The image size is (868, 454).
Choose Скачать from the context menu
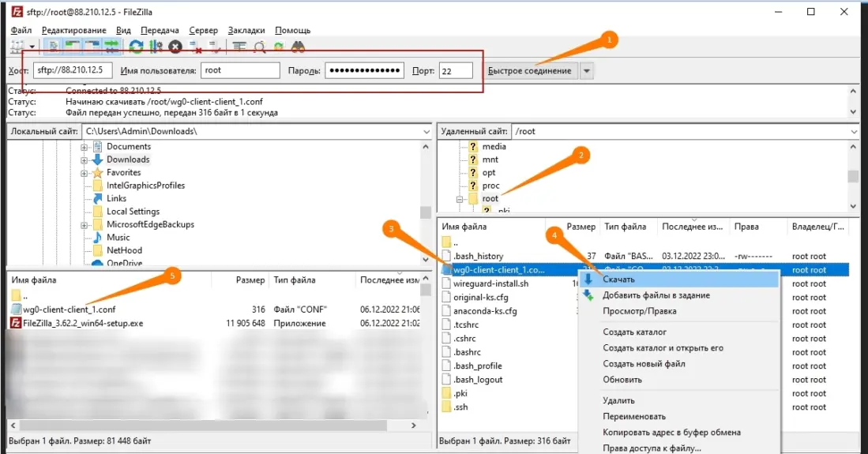pos(618,280)
